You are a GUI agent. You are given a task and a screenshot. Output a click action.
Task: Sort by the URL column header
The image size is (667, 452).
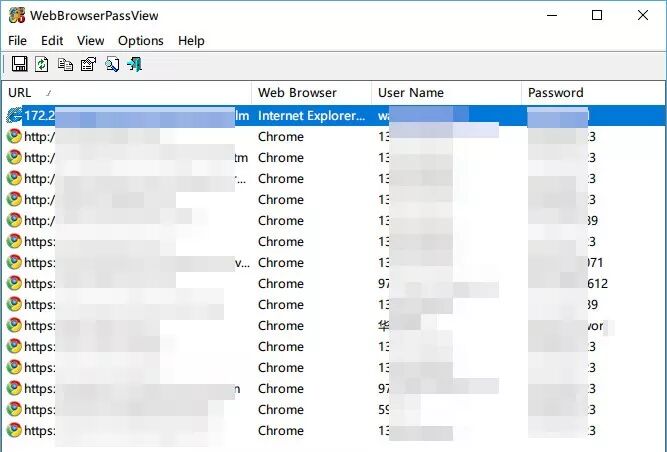pos(127,93)
